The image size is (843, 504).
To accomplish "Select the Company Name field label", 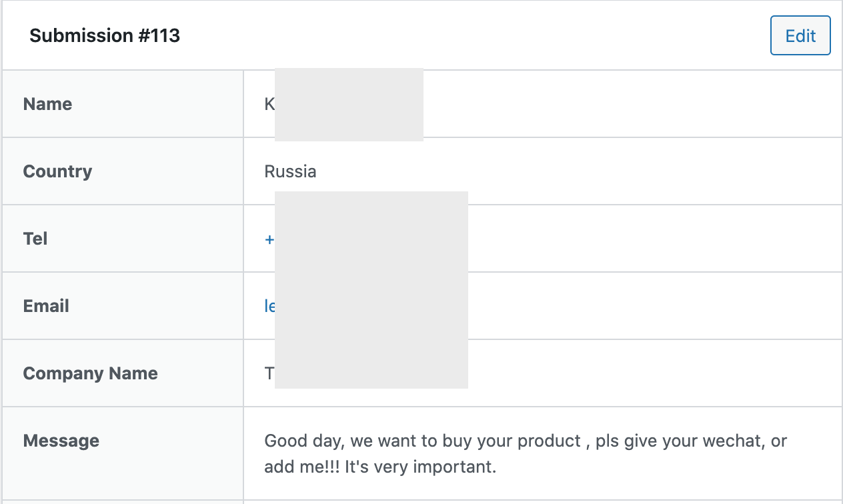I will [x=90, y=373].
